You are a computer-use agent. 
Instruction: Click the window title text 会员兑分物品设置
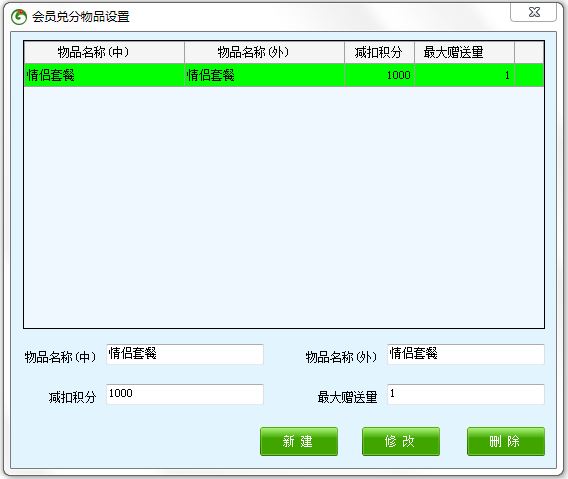[81, 17]
